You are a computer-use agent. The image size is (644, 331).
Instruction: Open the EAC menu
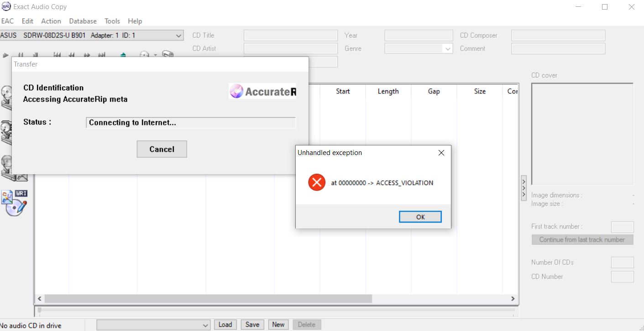click(x=8, y=21)
